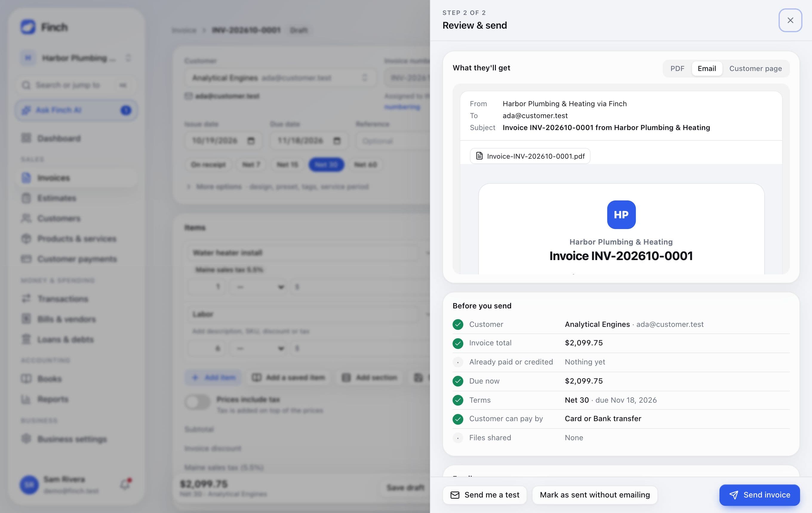Open the Harbor Plumbing workspace switcher

tap(76, 58)
